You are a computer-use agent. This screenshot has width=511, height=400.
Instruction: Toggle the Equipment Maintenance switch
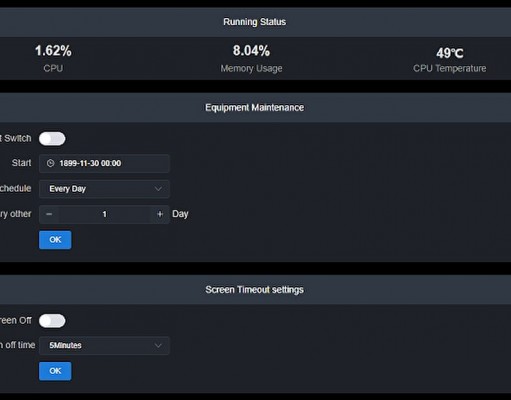[x=52, y=139]
